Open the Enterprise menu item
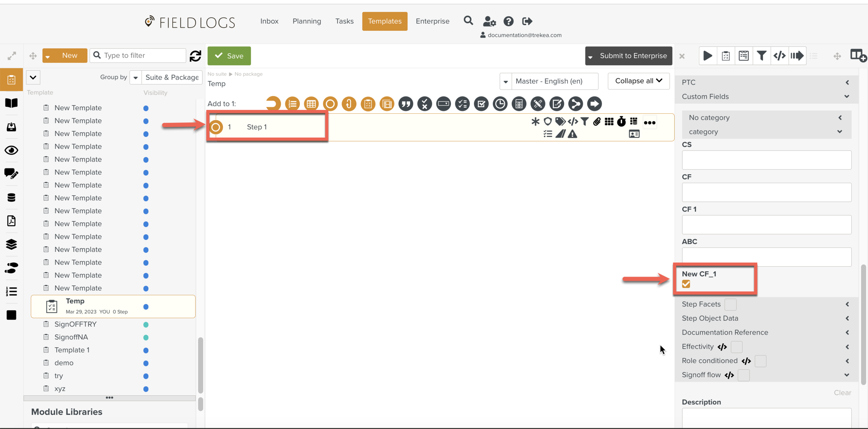 (432, 21)
